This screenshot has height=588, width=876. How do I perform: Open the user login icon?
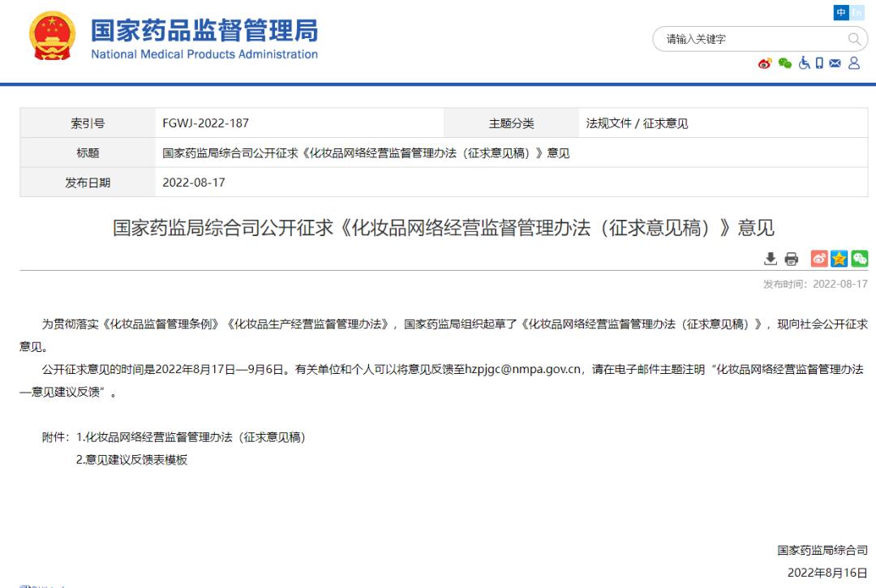click(x=854, y=62)
